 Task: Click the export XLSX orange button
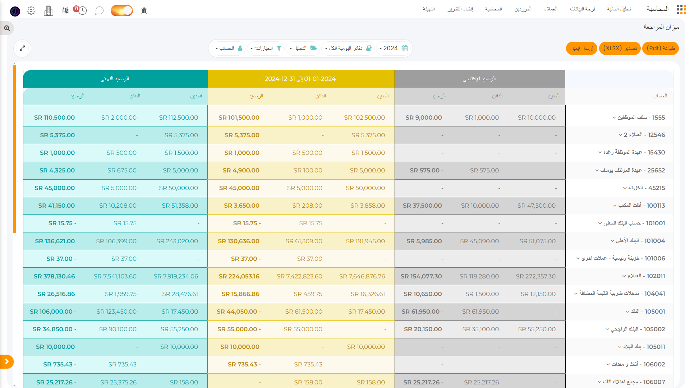620,48
